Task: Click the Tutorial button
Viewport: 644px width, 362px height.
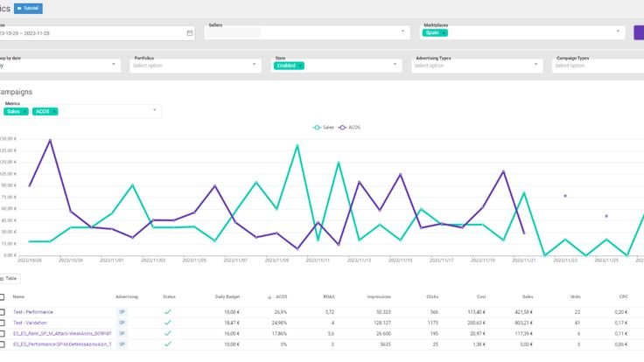Action: [28, 8]
